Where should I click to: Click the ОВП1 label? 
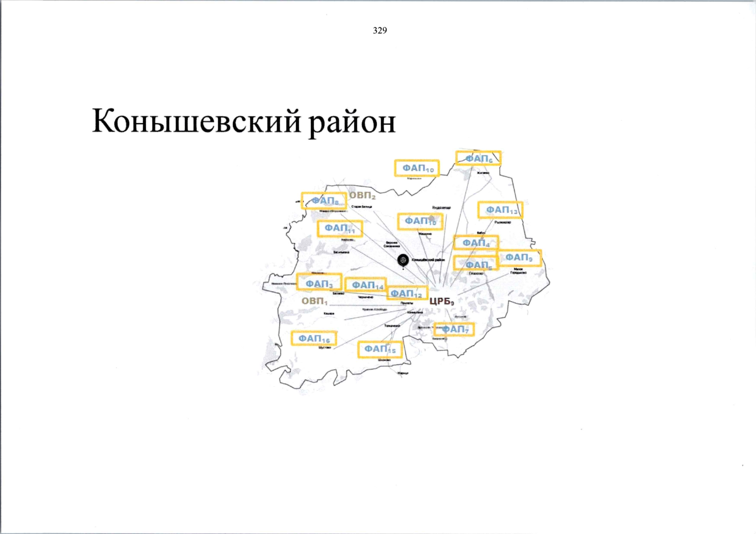315,301
